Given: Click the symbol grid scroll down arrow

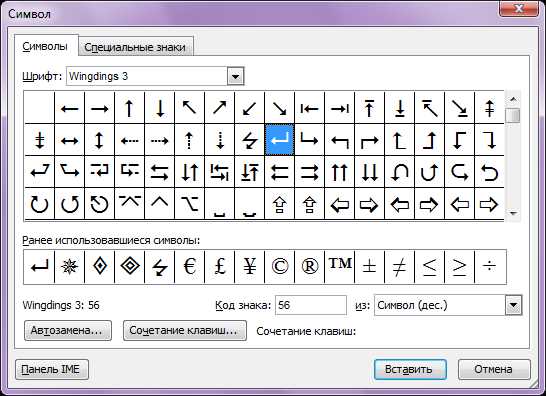Looking at the screenshot, I should (513, 213).
